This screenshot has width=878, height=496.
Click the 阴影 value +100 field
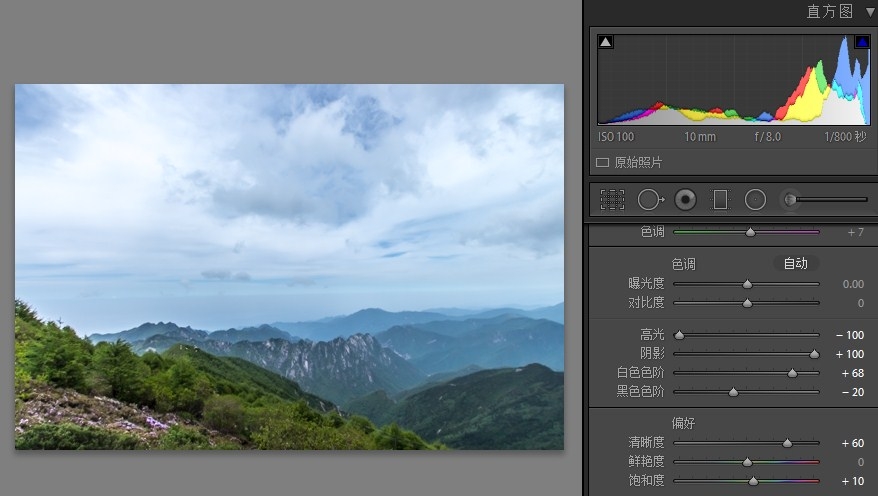point(848,354)
